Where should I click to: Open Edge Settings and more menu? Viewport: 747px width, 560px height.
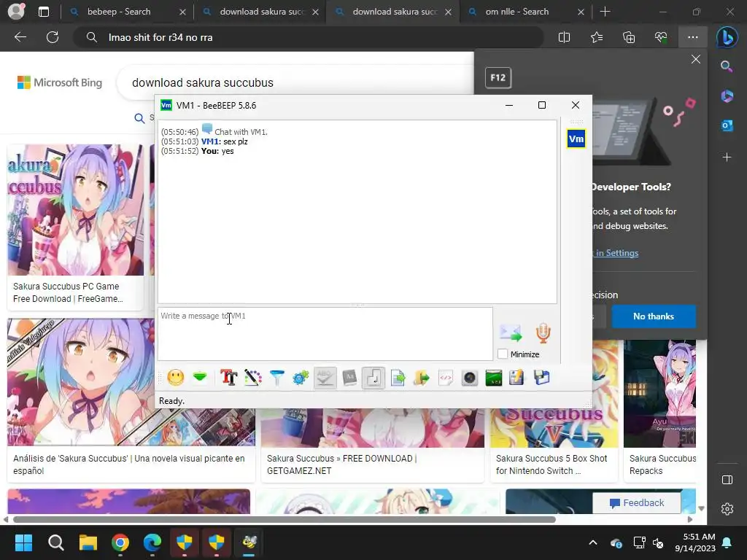(693, 37)
